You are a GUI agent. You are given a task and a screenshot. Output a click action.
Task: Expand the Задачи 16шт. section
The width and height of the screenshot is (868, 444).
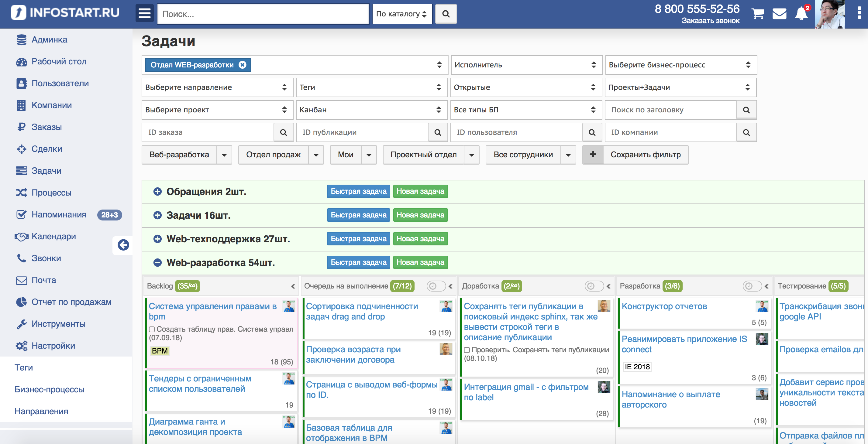157,215
